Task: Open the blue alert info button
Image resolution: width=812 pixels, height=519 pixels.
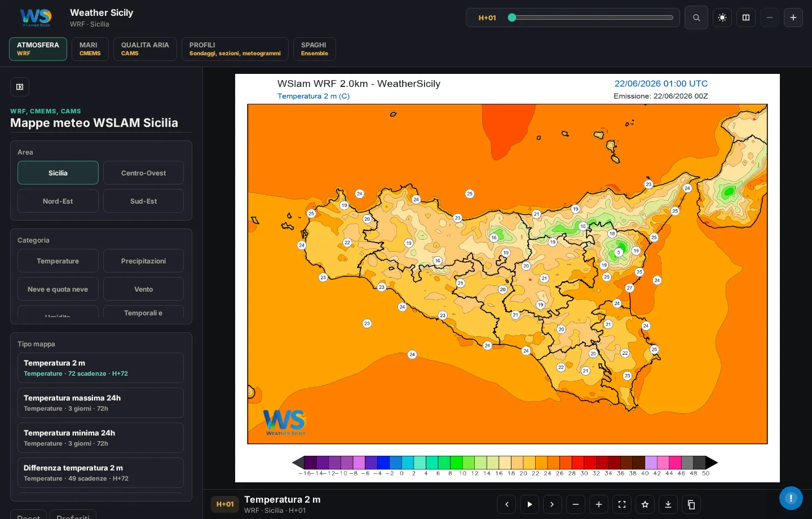Action: coord(791,498)
